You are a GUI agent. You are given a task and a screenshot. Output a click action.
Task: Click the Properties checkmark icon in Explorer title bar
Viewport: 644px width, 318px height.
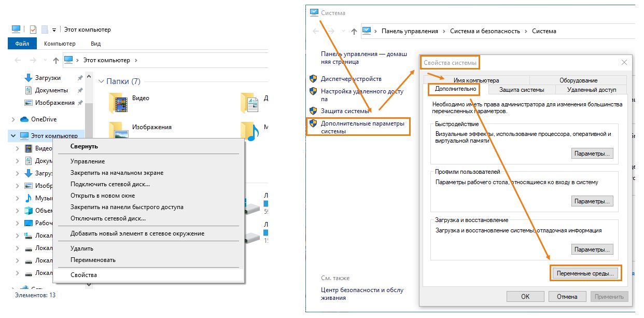click(33, 30)
